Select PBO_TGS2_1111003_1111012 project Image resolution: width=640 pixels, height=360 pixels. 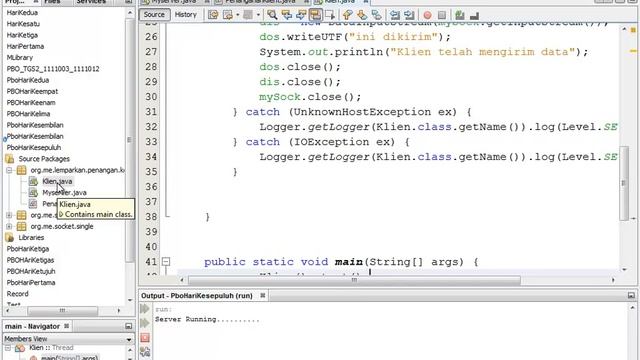tap(53, 69)
